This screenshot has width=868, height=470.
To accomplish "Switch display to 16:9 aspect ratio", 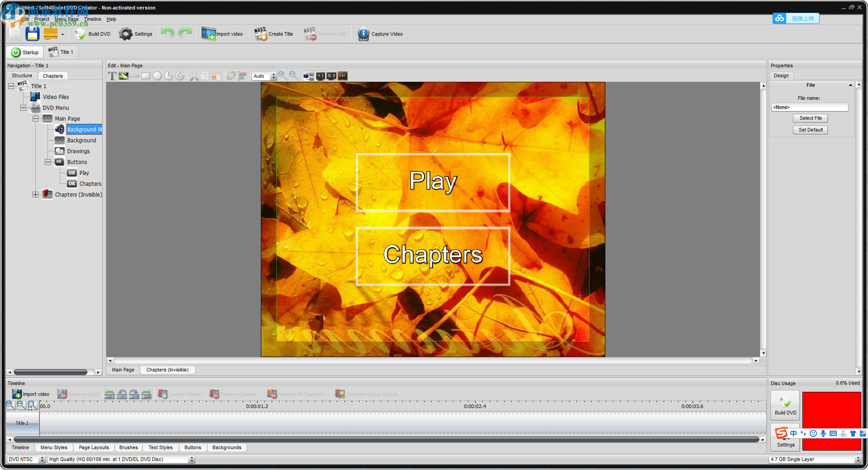I will tap(330, 76).
